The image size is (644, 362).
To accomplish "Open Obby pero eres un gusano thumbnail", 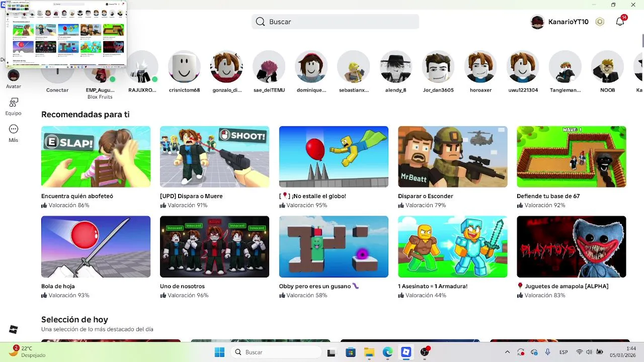I will (x=334, y=247).
